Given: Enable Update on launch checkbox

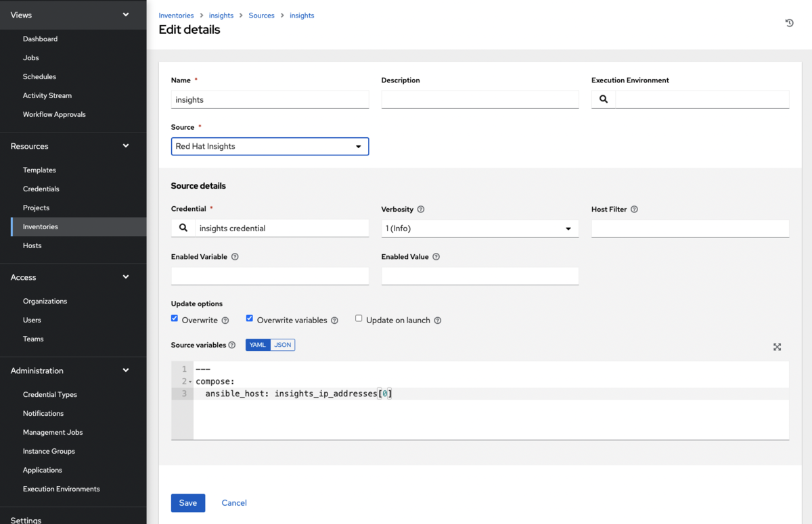Looking at the screenshot, I should tap(359, 318).
